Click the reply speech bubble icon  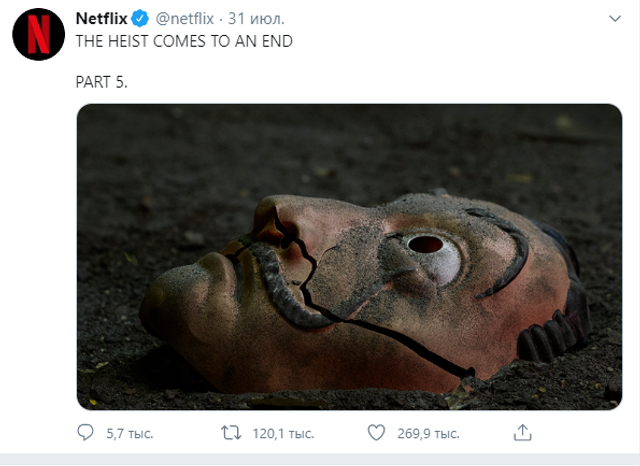[85, 432]
